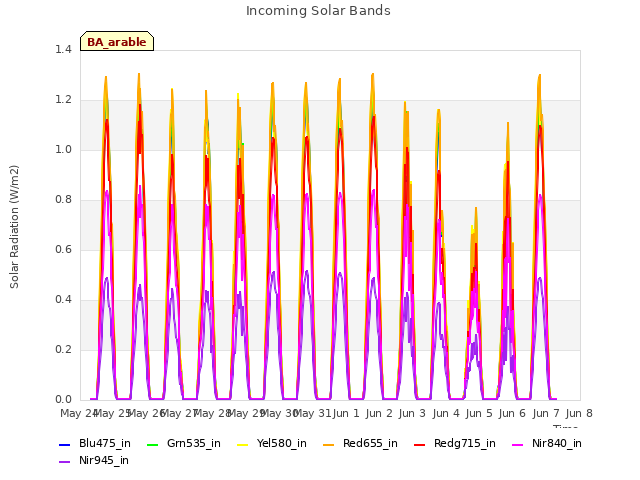Click the Jun 2 x-axis label

[379, 413]
